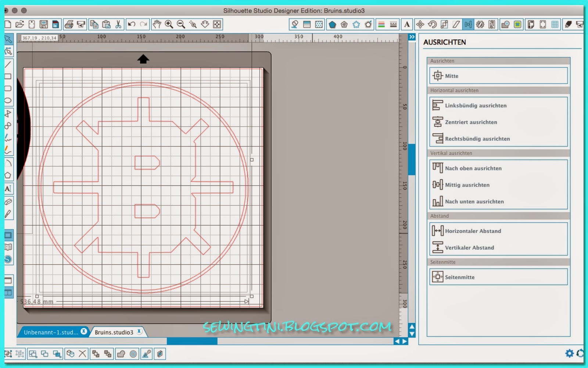588x368 pixels.
Task: Click the horizontal scrollbar thumb
Action: 192,341
